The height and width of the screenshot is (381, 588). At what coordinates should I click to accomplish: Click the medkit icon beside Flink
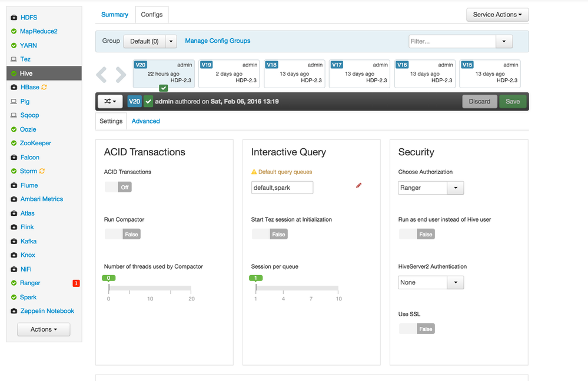tap(14, 228)
